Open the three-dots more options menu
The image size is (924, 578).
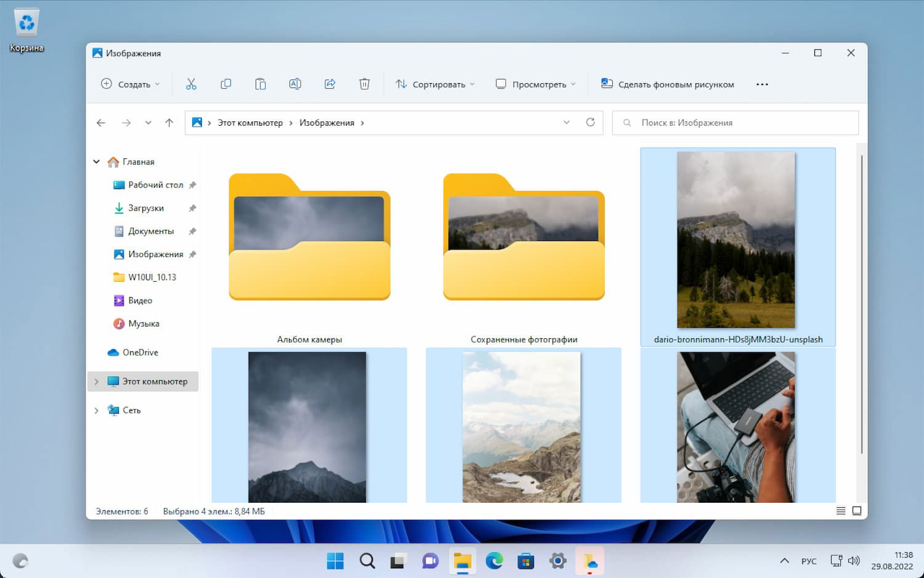point(762,84)
